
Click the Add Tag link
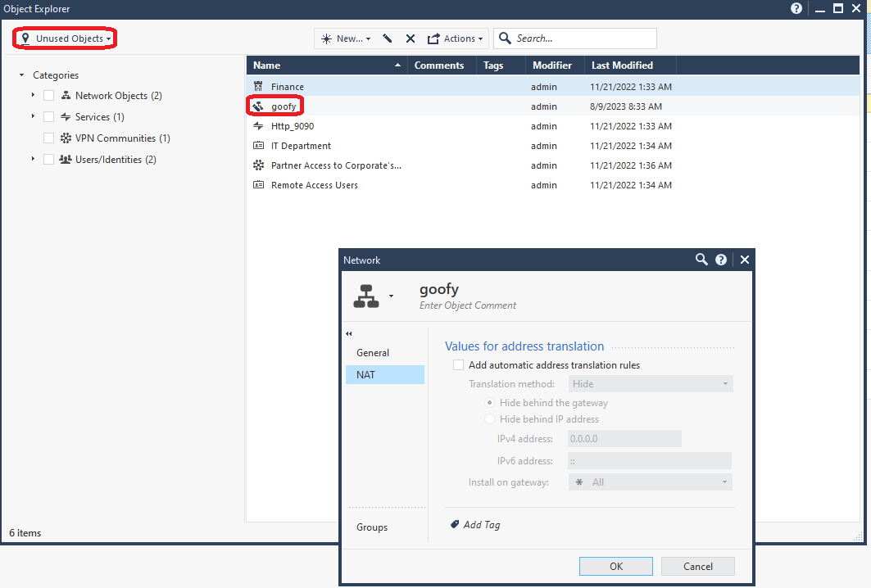(482, 525)
